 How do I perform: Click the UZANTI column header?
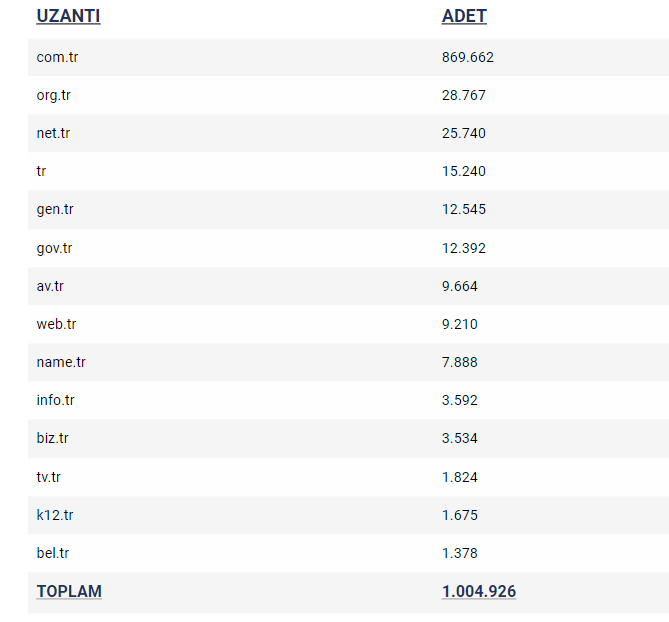pyautogui.click(x=68, y=16)
